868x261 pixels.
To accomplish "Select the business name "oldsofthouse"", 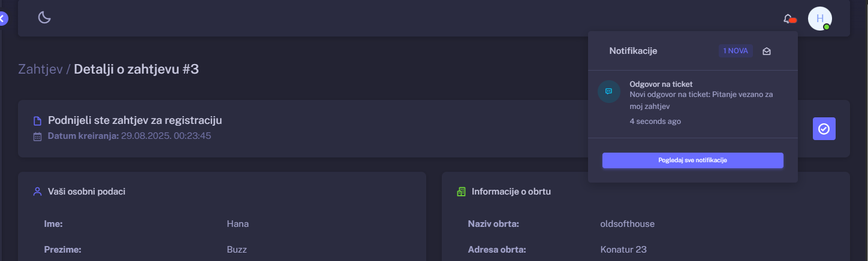I will pyautogui.click(x=627, y=224).
